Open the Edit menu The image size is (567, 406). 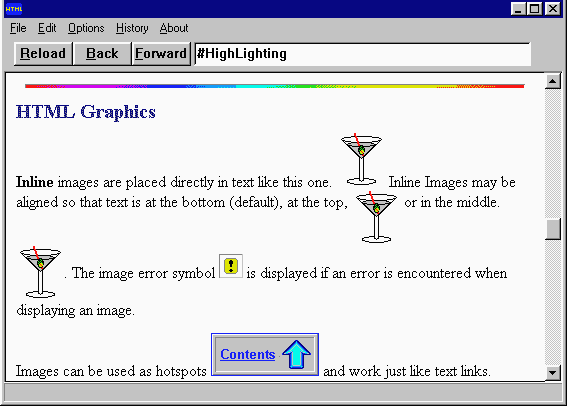click(x=47, y=28)
